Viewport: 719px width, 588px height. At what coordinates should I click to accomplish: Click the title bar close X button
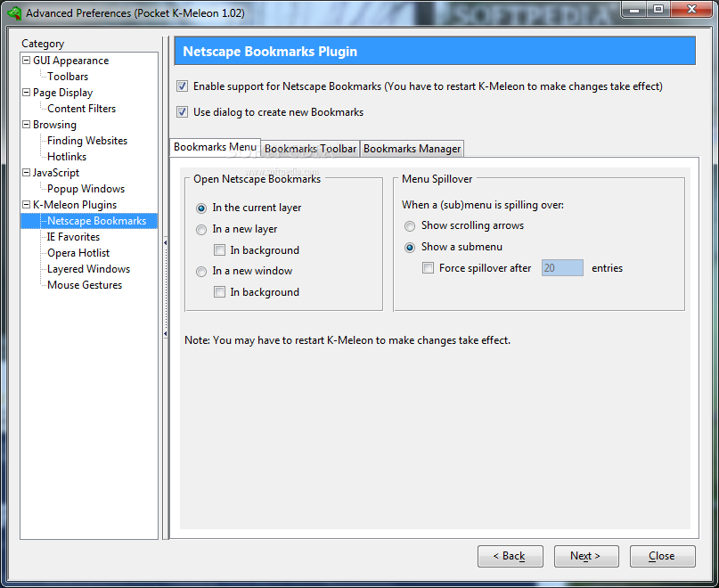[691, 9]
